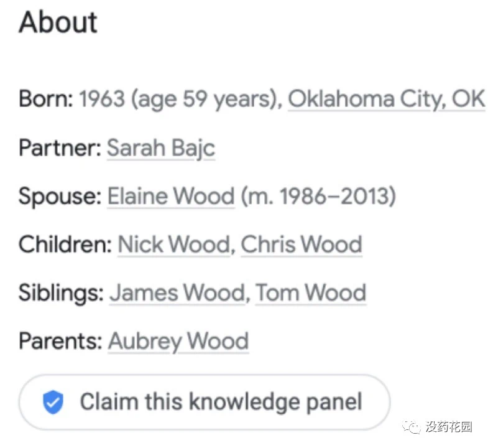Click the blue shield checkmark icon

click(x=53, y=402)
